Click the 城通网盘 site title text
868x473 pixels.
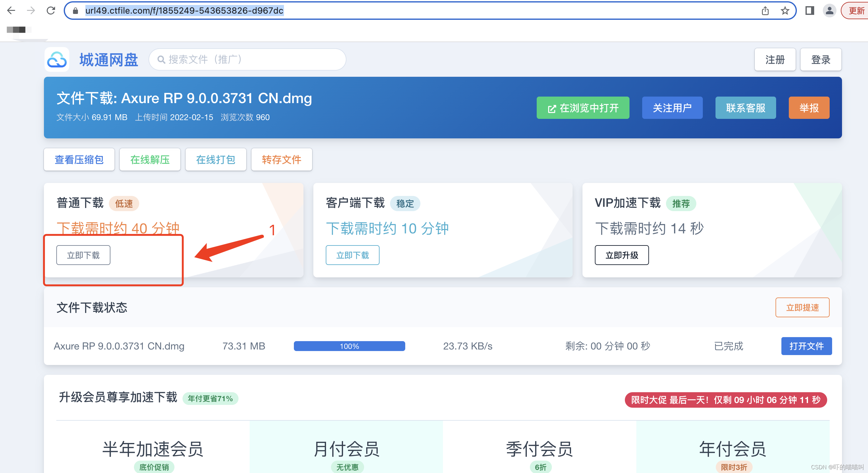click(x=109, y=60)
